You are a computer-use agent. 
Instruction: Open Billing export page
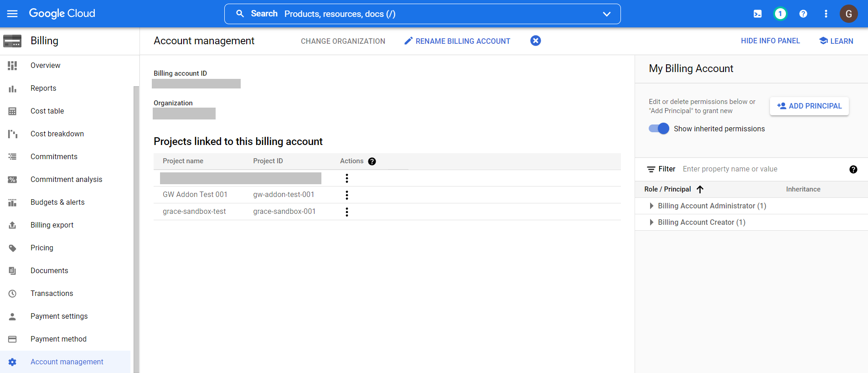coord(52,225)
